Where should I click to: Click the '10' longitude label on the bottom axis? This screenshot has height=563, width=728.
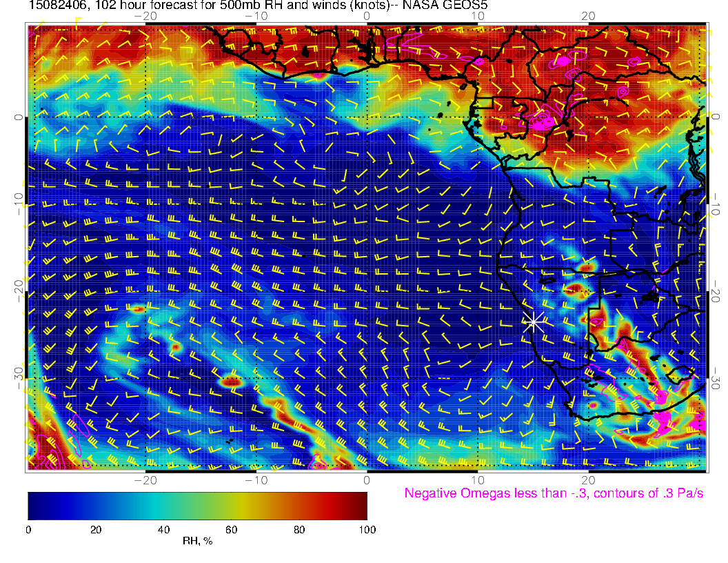pos(478,480)
